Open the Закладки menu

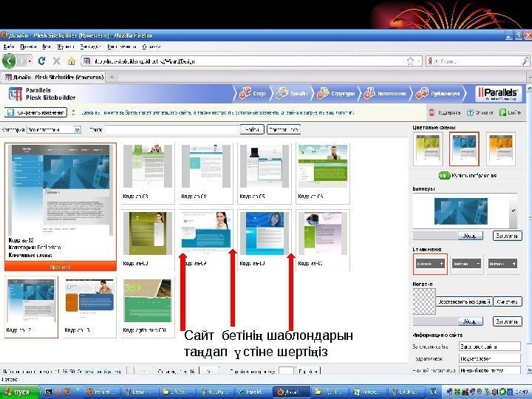(91, 47)
